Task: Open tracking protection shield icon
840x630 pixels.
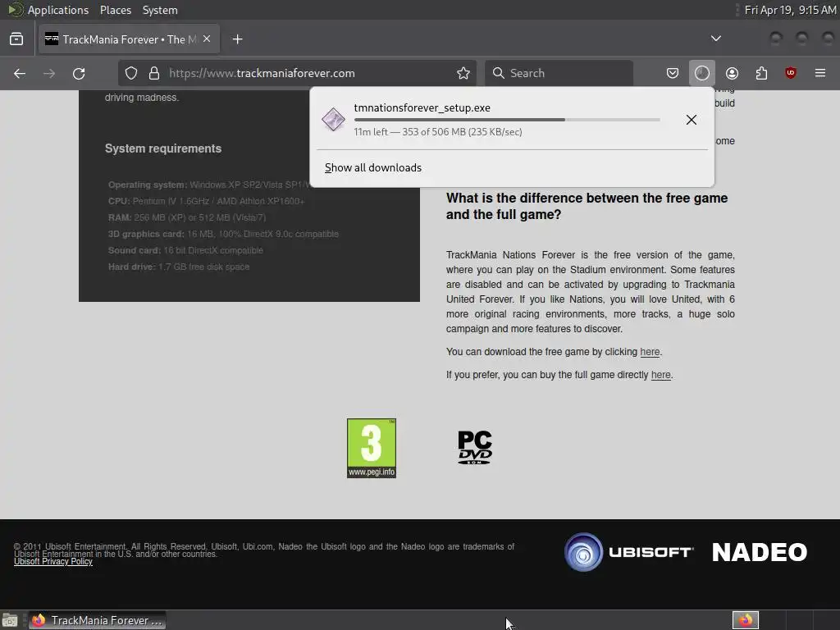Action: tap(131, 73)
